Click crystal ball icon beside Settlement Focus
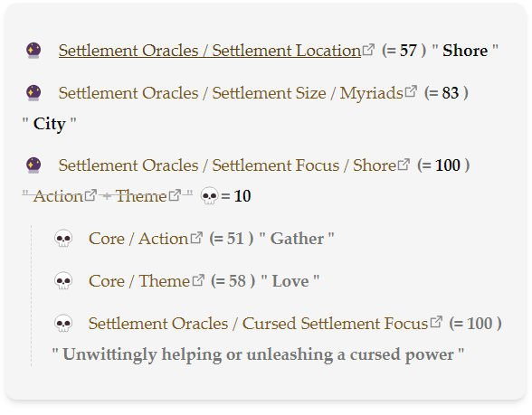 33,165
